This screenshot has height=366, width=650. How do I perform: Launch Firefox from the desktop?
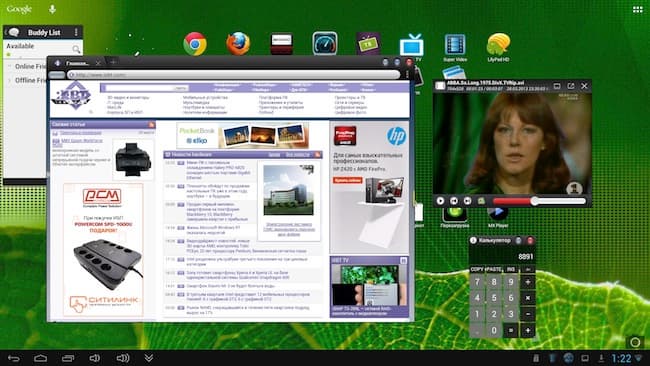(238, 44)
